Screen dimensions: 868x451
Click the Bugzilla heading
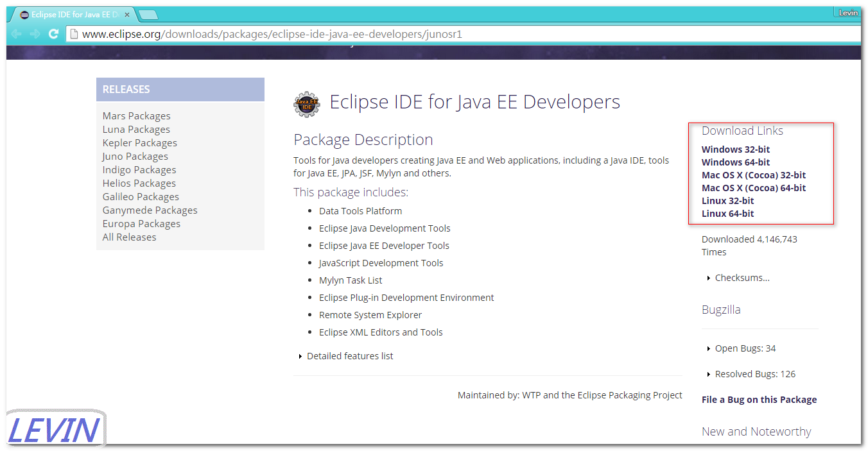721,310
